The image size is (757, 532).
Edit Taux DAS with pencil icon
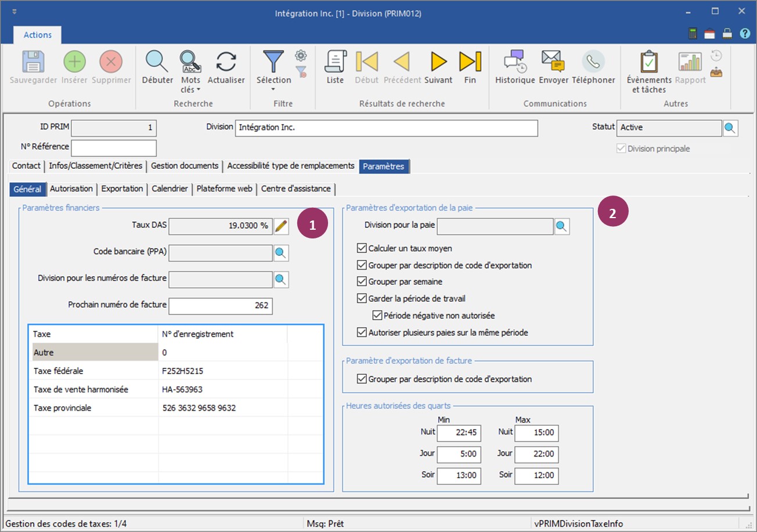[281, 226]
